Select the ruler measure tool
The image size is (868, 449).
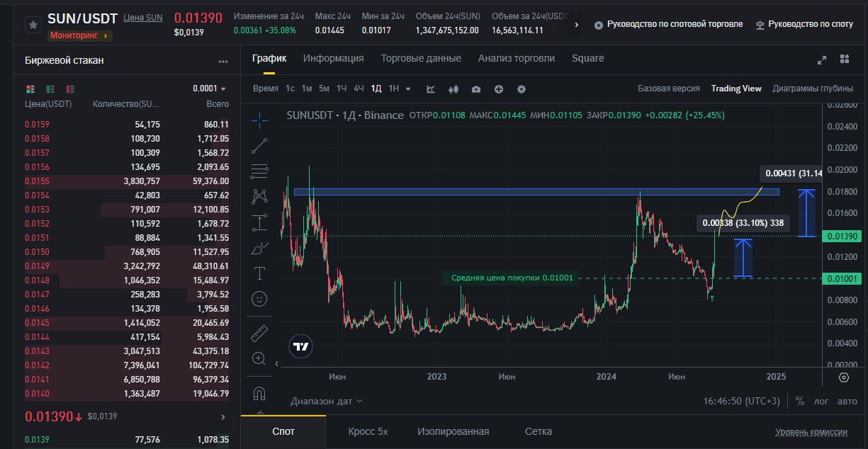[259, 333]
